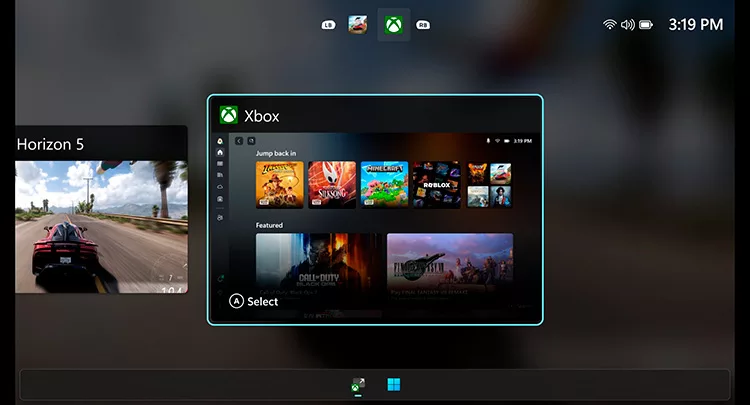The width and height of the screenshot is (750, 405).
Task: Switch to the Horizon 5 window card
Action: pyautogui.click(x=101, y=209)
